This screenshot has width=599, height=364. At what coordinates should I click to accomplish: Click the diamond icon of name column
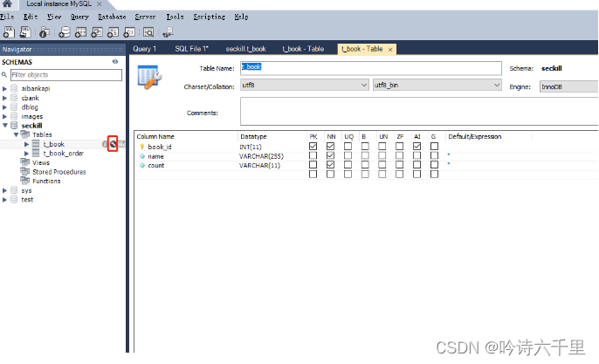click(x=142, y=156)
